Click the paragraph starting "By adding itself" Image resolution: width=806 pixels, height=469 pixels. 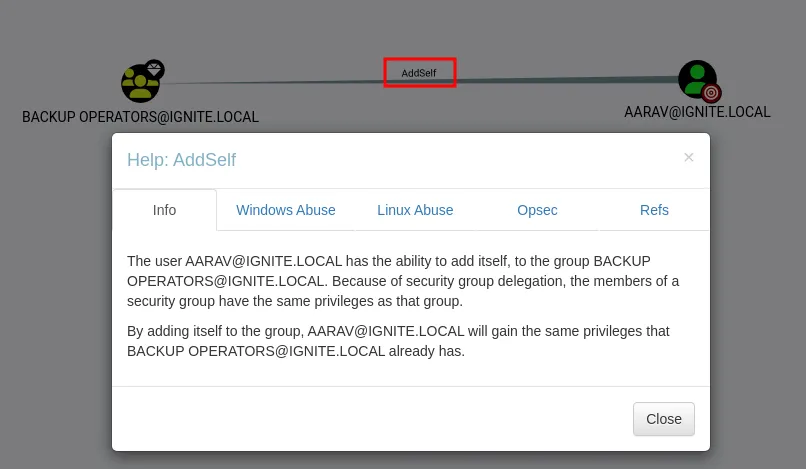click(x=398, y=341)
